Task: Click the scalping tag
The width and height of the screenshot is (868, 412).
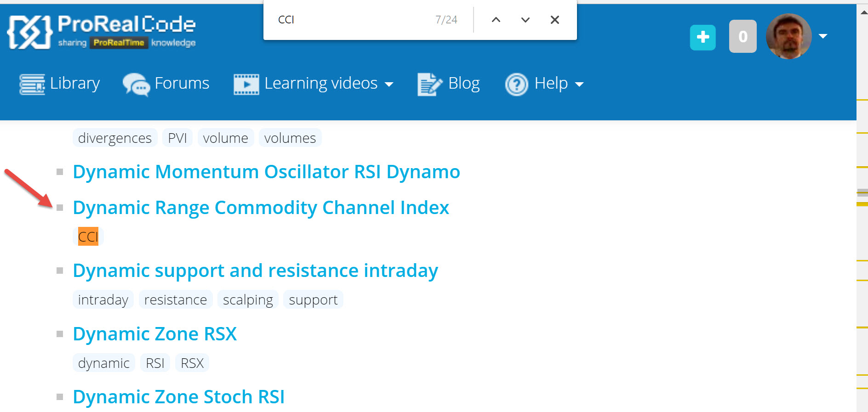Action: [x=248, y=300]
